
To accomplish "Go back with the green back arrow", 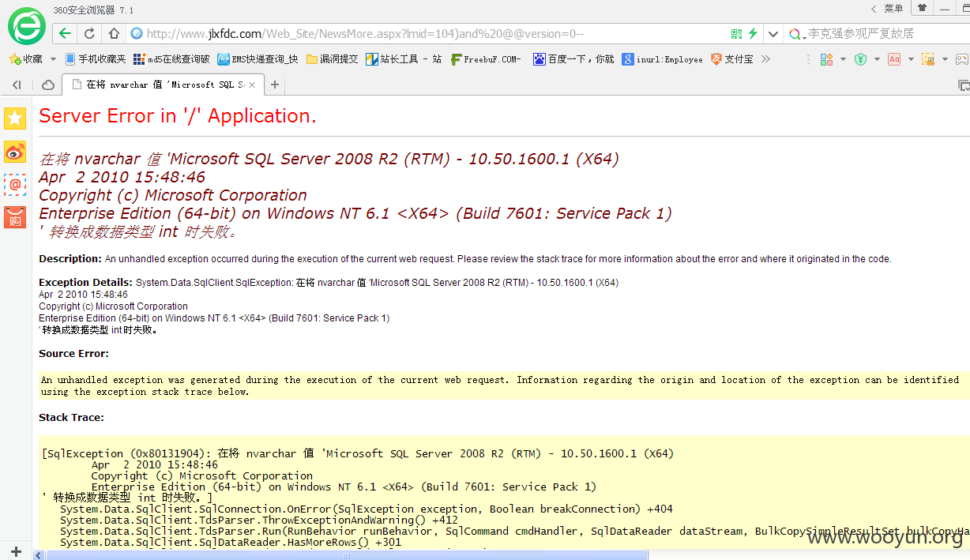I will pos(65,33).
